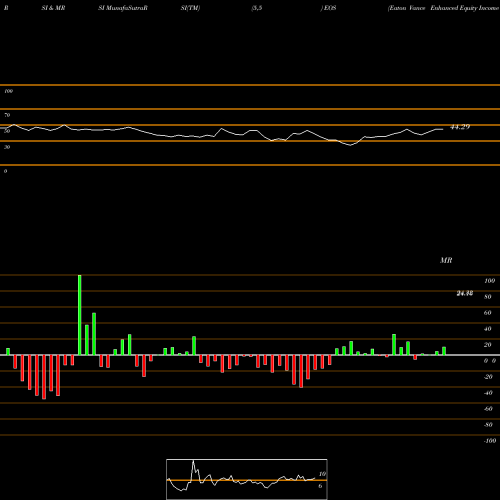
Task: Click the 10 label inside the mini chart
Action: pos(322,474)
